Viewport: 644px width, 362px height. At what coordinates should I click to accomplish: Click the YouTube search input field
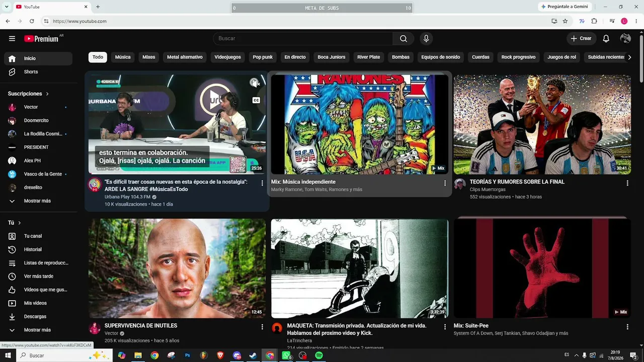303,39
